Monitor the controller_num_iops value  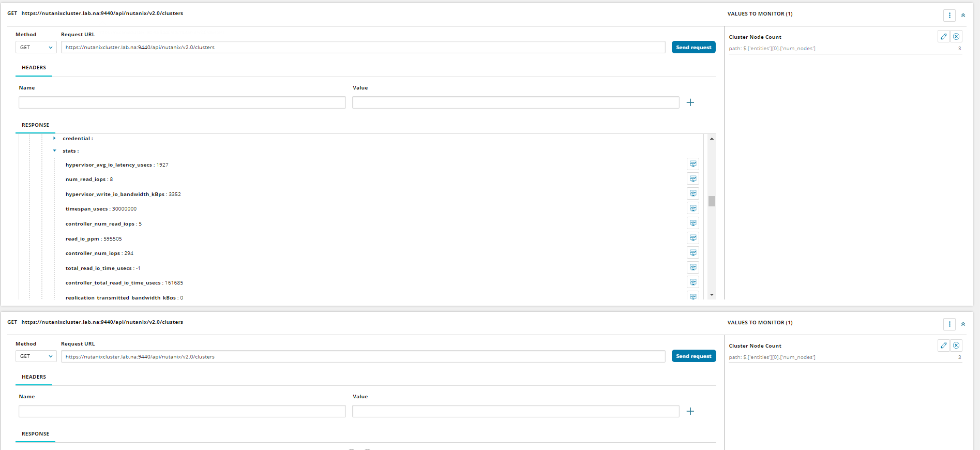pyautogui.click(x=693, y=252)
